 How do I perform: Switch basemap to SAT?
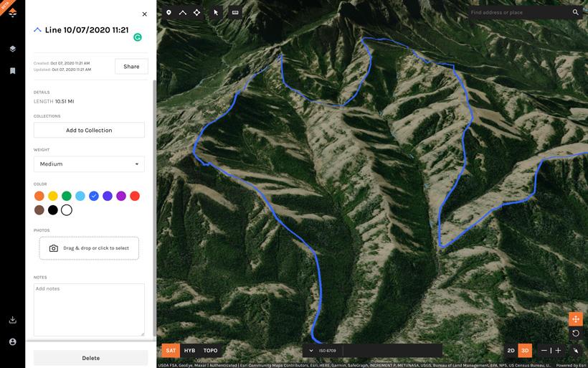171,350
